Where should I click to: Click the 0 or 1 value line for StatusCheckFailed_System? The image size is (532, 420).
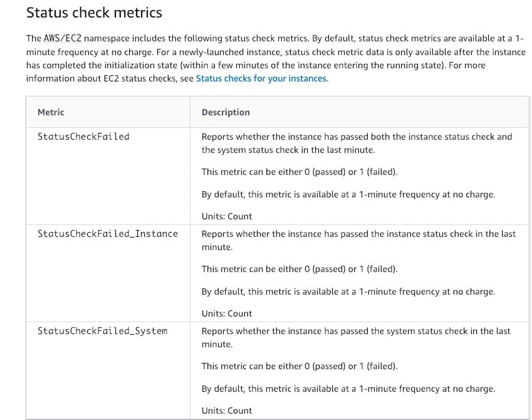click(300, 366)
